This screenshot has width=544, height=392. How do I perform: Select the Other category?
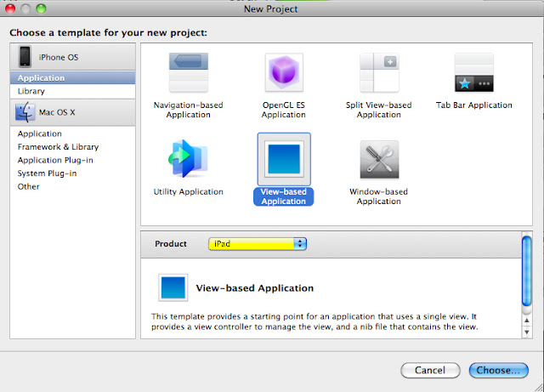(x=72, y=186)
